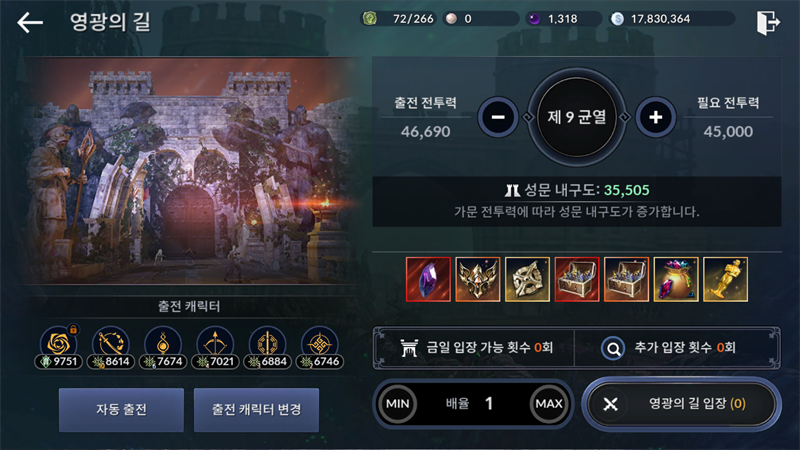Click the magnifier icon for 추가 입장 횟수

point(613,348)
